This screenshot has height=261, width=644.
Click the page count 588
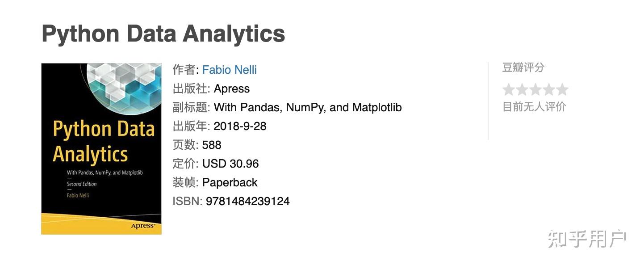click(211, 145)
